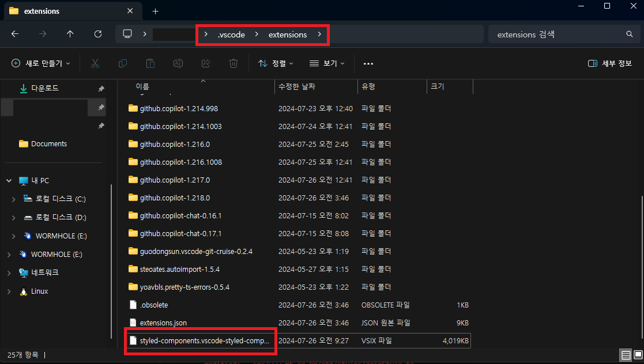Open a new tab with plus button

coord(155,11)
